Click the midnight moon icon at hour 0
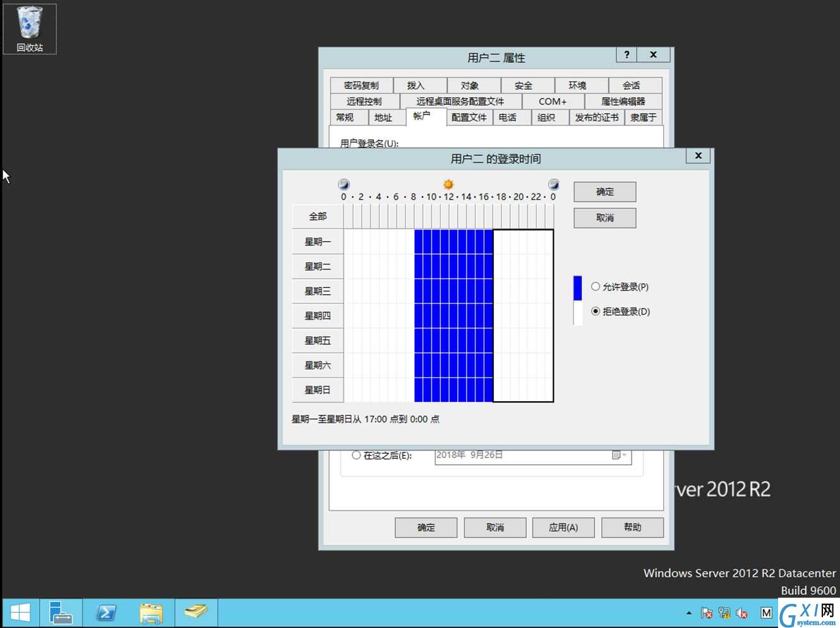This screenshot has width=840, height=628. (x=344, y=184)
